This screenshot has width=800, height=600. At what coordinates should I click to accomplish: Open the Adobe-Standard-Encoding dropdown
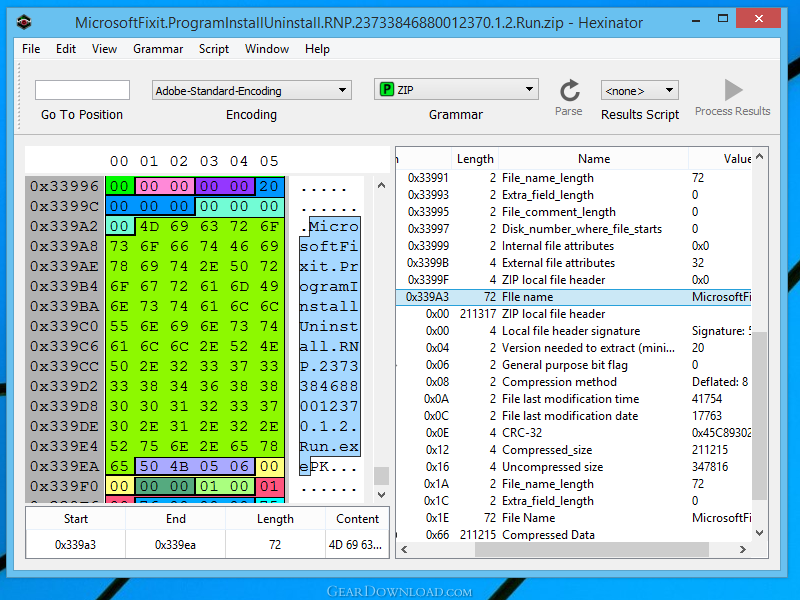coord(252,91)
